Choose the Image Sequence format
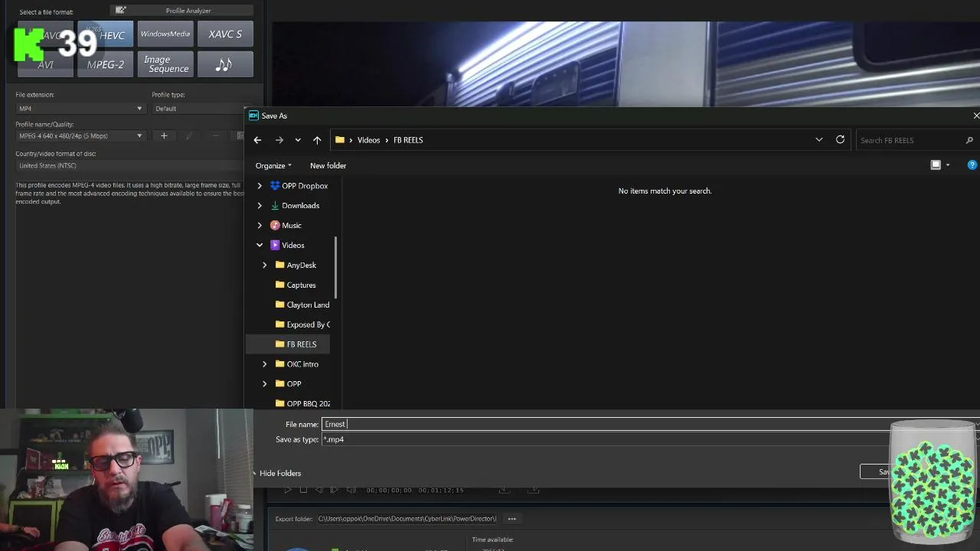980x551 pixels. [165, 64]
